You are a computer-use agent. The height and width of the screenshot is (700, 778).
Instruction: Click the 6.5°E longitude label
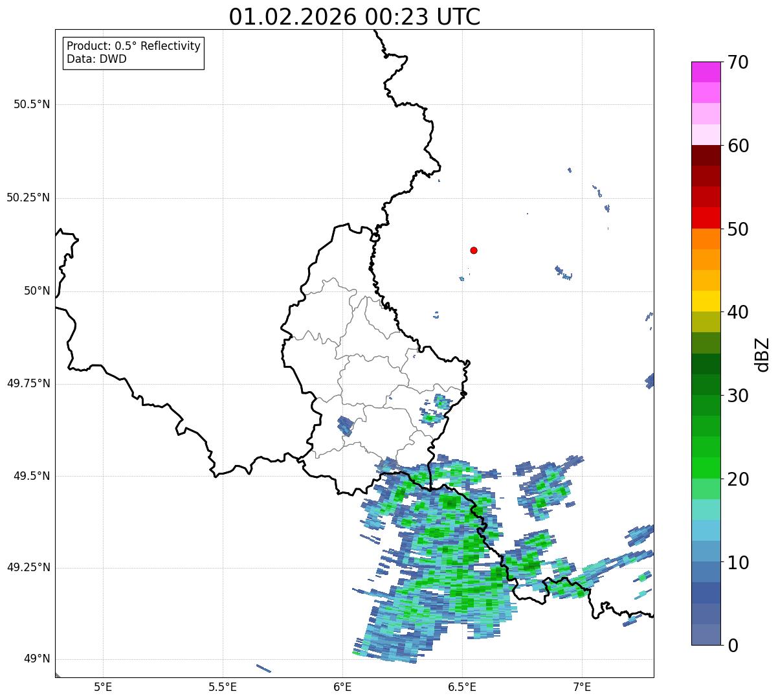(462, 686)
